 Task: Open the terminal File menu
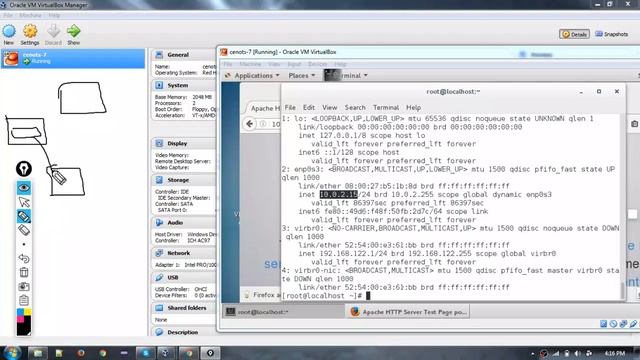290,107
